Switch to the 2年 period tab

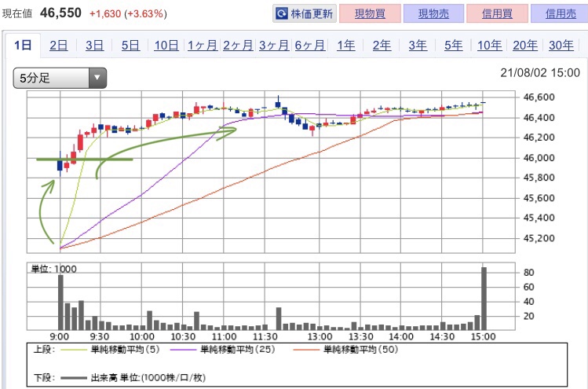[382, 46]
